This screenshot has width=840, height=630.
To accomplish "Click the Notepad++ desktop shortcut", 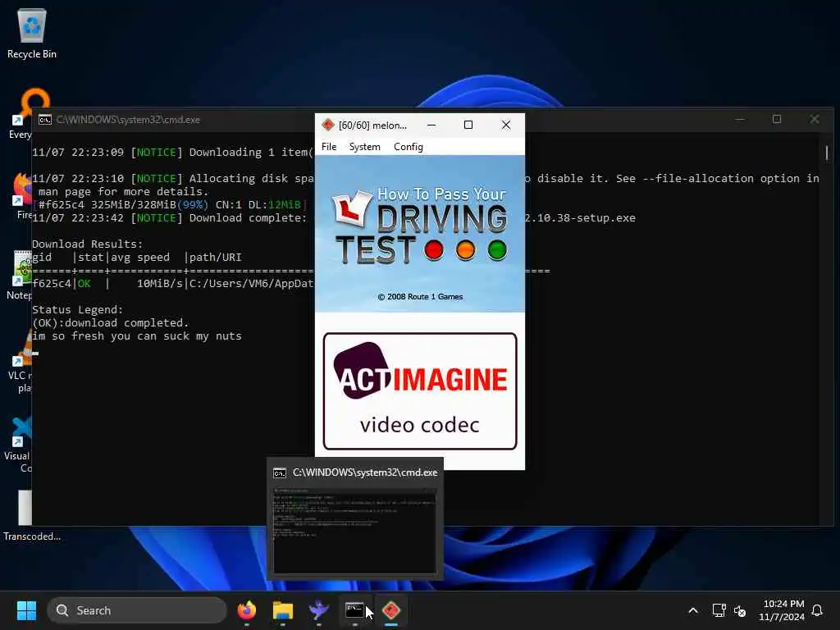I will (x=21, y=274).
